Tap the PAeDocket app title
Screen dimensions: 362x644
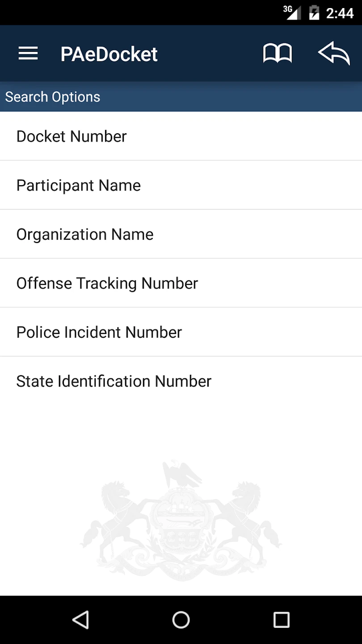click(109, 55)
